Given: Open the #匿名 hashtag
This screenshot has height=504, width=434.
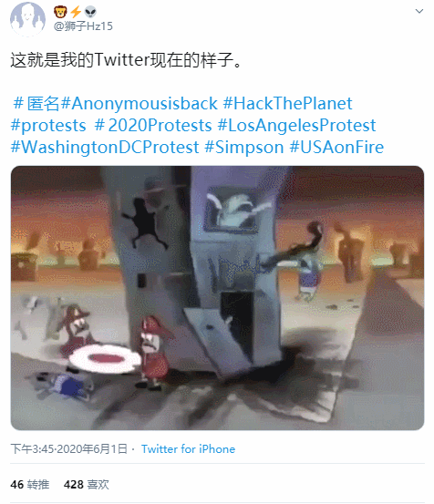Looking at the screenshot, I should pos(36,104).
